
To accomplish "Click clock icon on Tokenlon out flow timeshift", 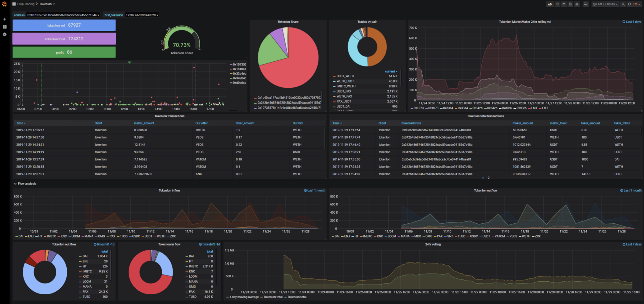I will tap(95, 244).
